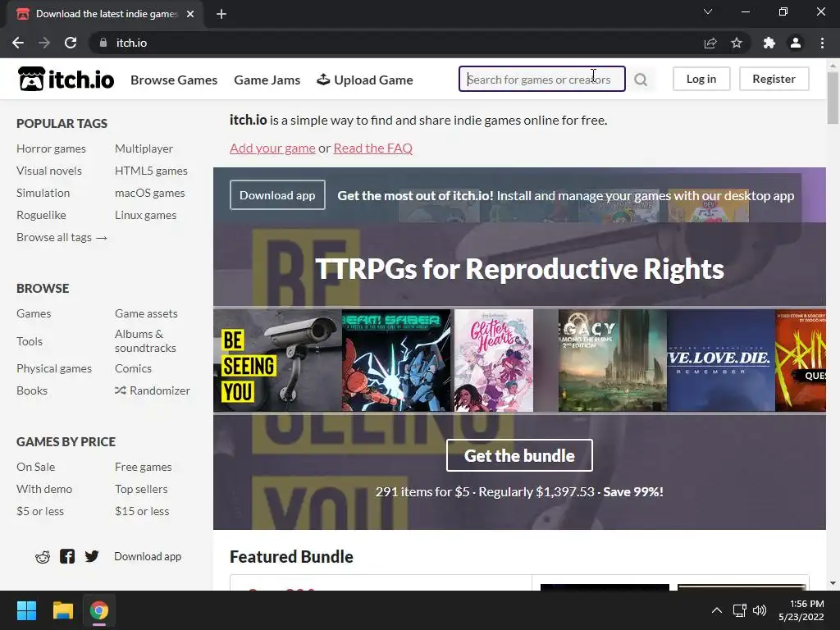Image resolution: width=840 pixels, height=630 pixels.
Task: Open the Twitter social icon
Action: point(92,557)
